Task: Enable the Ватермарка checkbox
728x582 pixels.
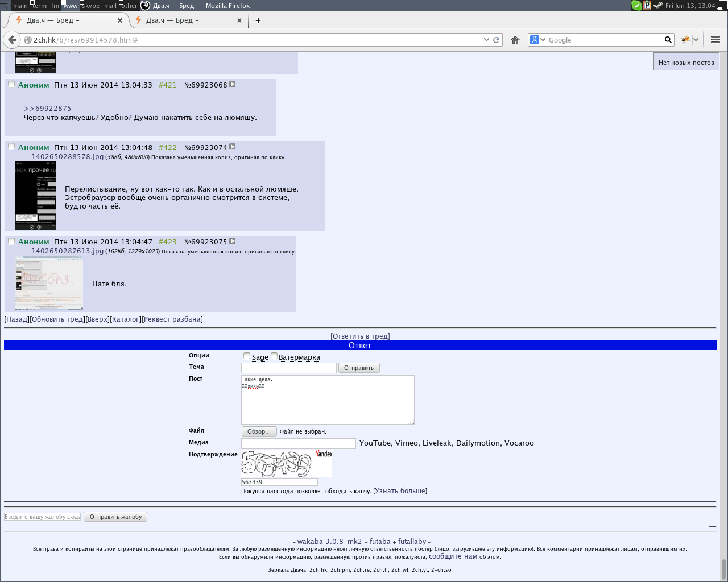Action: coord(274,356)
